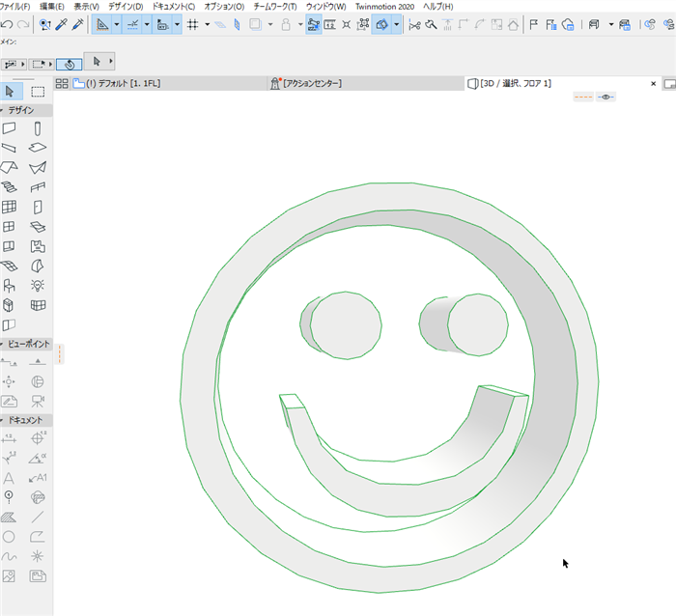Select the Line tool
This screenshot has width=676, height=616.
(38, 517)
